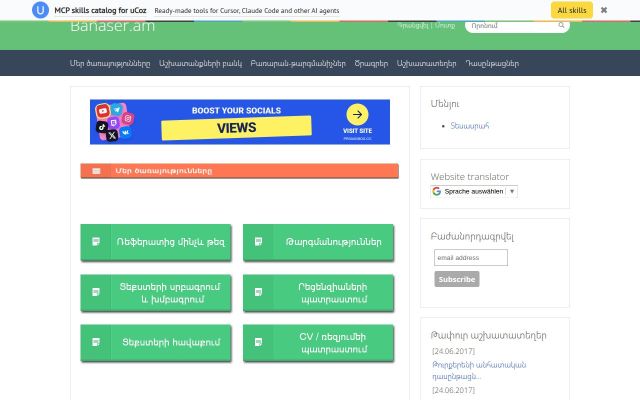
Task: Click the VK icon in the banner
Action: tap(125, 132)
